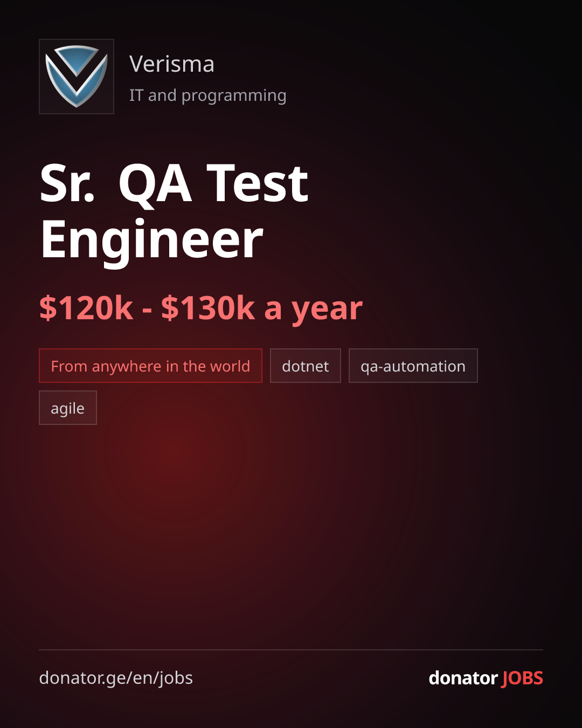Open the donator.ge/en/jobs link
This screenshot has height=728, width=582.
coord(116,678)
